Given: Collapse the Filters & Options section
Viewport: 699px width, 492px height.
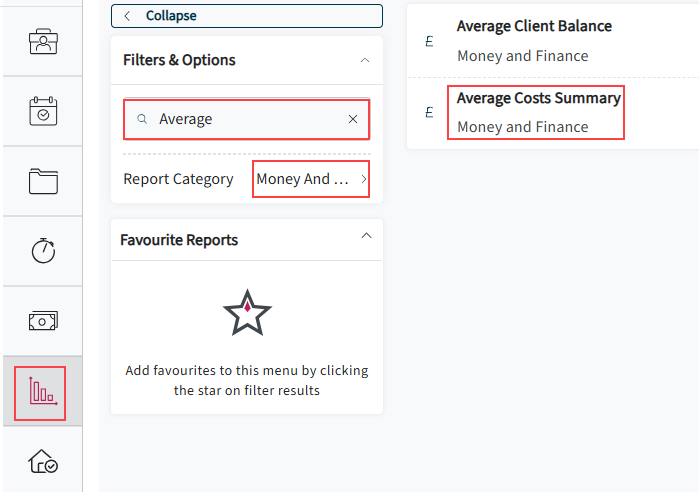Looking at the screenshot, I should pos(365,60).
